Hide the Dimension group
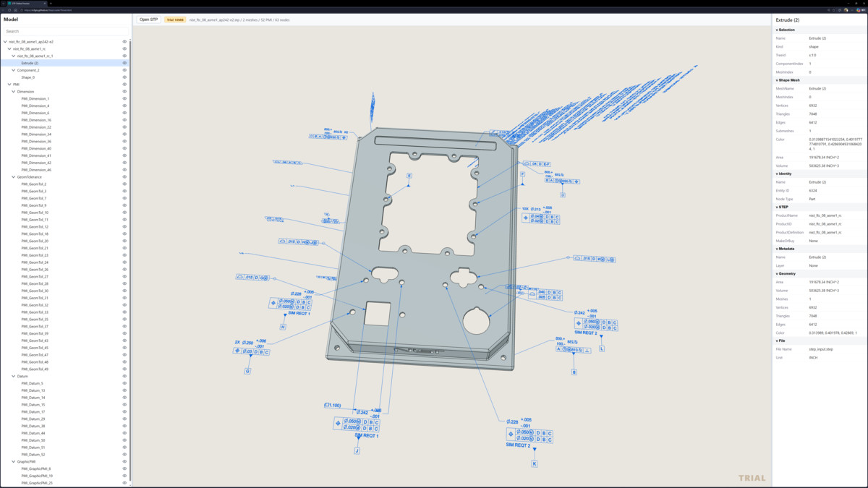This screenshot has width=868, height=488. point(124,92)
